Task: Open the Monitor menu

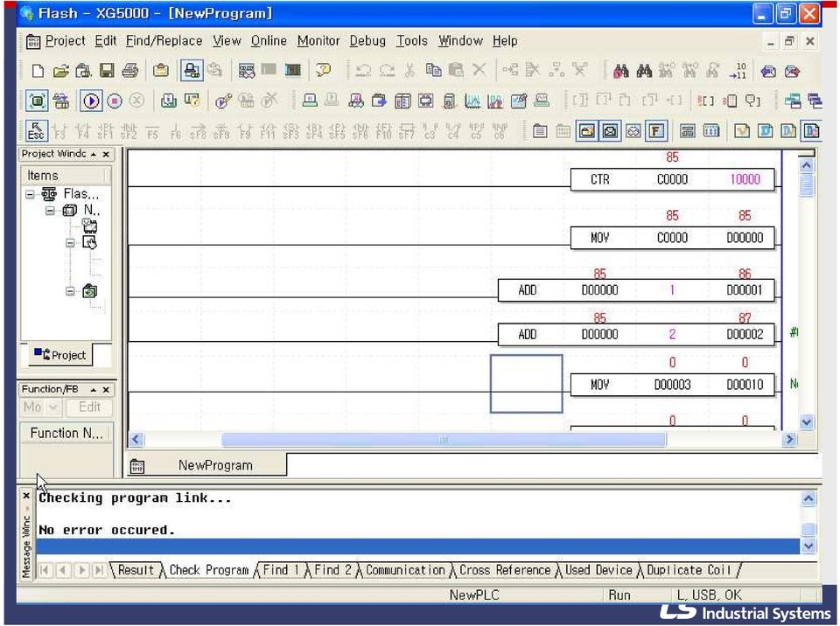Action: click(318, 41)
